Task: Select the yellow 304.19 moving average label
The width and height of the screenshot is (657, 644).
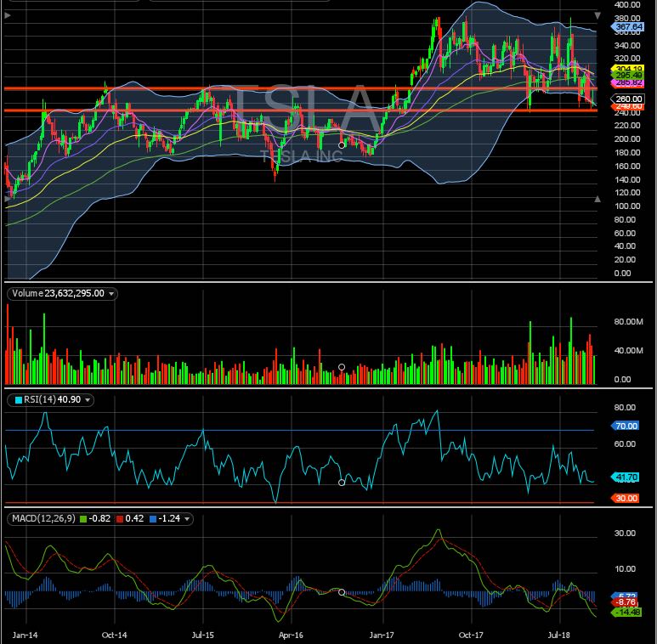Action: pyautogui.click(x=628, y=69)
